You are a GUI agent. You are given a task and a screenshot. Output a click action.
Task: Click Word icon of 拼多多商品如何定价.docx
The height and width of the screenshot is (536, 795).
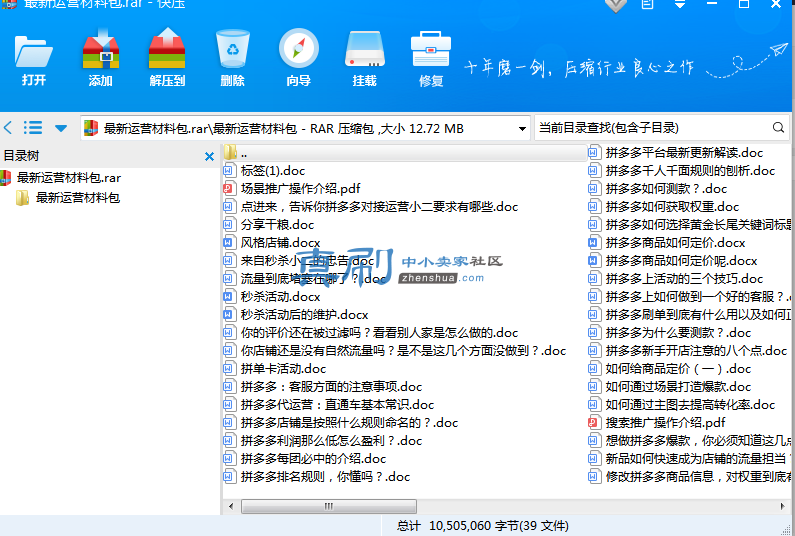pos(593,242)
